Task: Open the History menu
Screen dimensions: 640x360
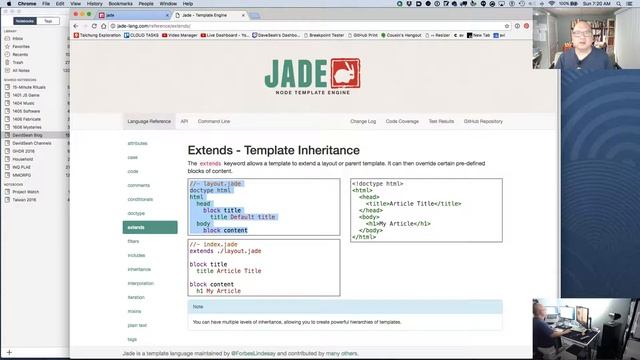Action: (94, 4)
